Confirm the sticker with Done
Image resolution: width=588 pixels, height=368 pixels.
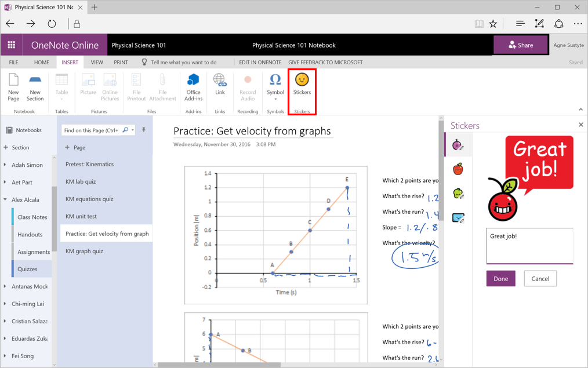[x=500, y=278]
